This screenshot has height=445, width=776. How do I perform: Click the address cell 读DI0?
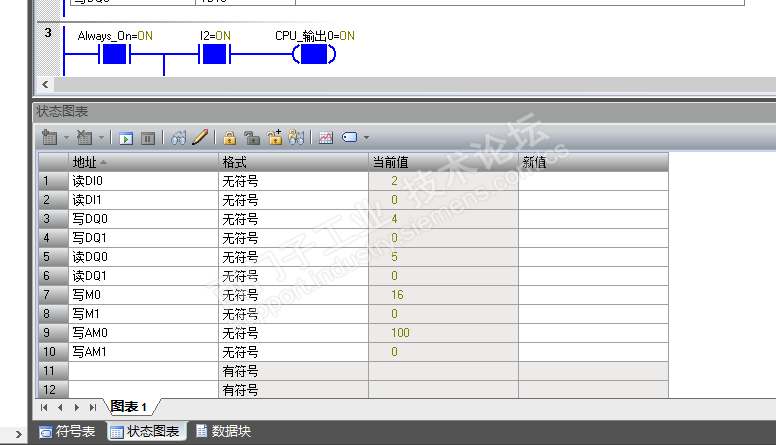tap(143, 181)
